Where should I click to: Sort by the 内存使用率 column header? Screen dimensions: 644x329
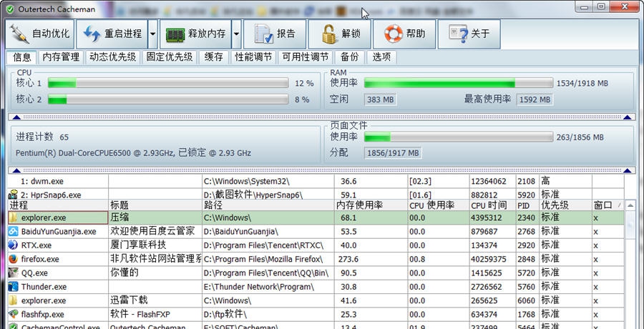coord(371,205)
